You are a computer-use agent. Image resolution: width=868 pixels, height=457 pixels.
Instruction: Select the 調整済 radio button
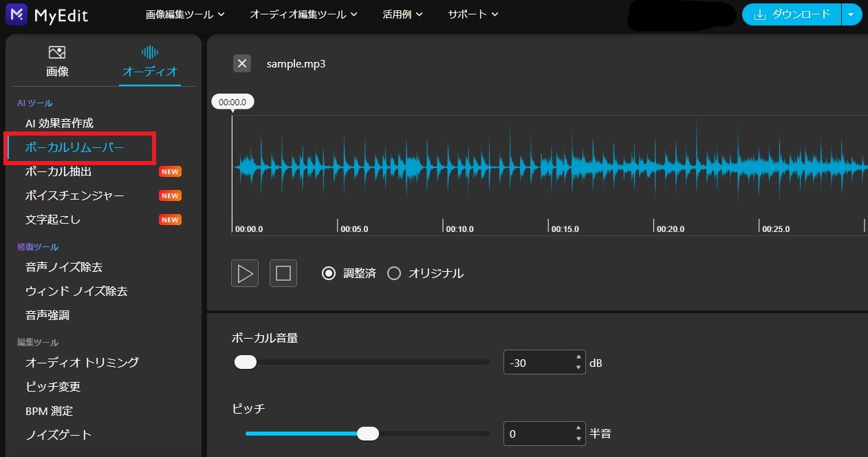point(329,273)
